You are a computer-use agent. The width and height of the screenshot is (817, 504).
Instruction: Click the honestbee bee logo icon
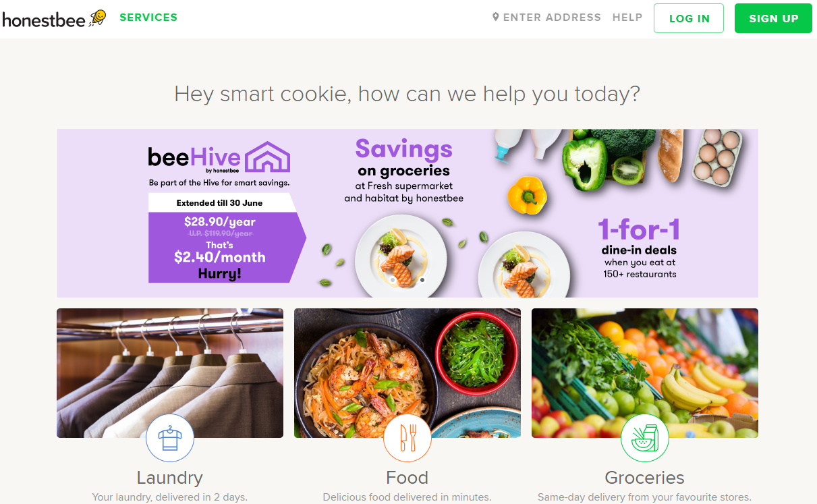[x=98, y=18]
